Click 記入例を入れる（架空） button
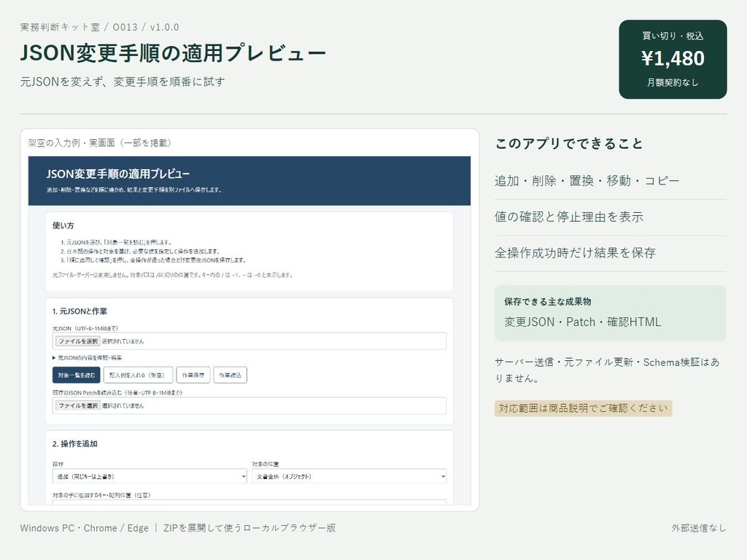This screenshot has width=747, height=560. (x=138, y=376)
